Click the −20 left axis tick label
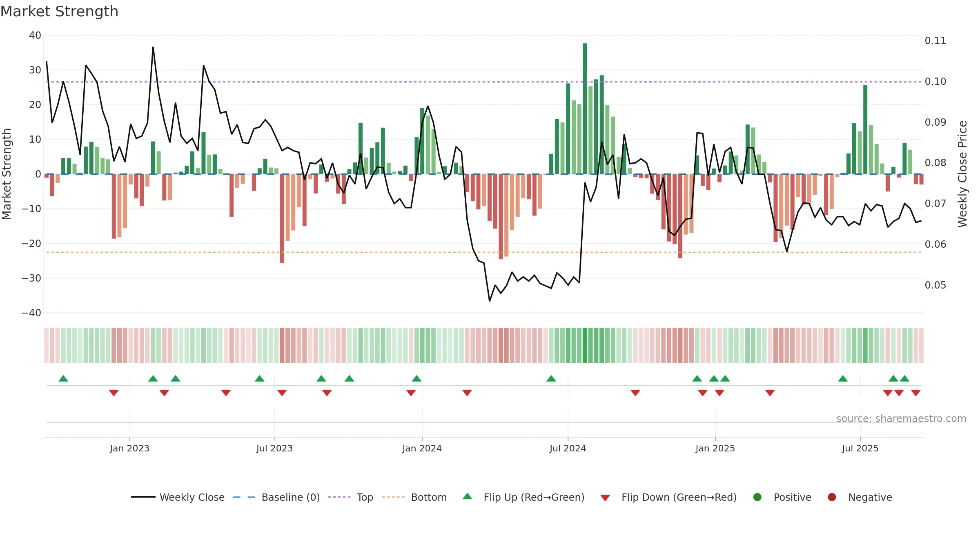Image resolution: width=980 pixels, height=551 pixels. coord(31,243)
